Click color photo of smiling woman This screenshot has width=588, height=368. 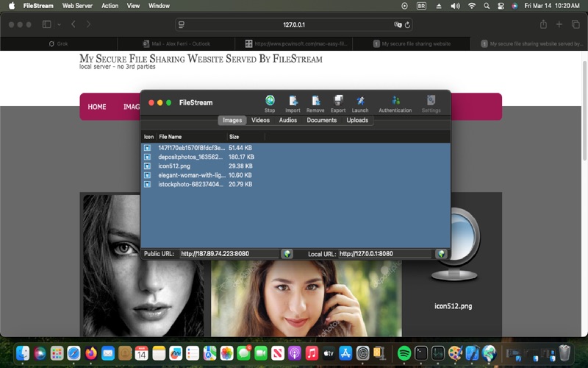[306, 298]
